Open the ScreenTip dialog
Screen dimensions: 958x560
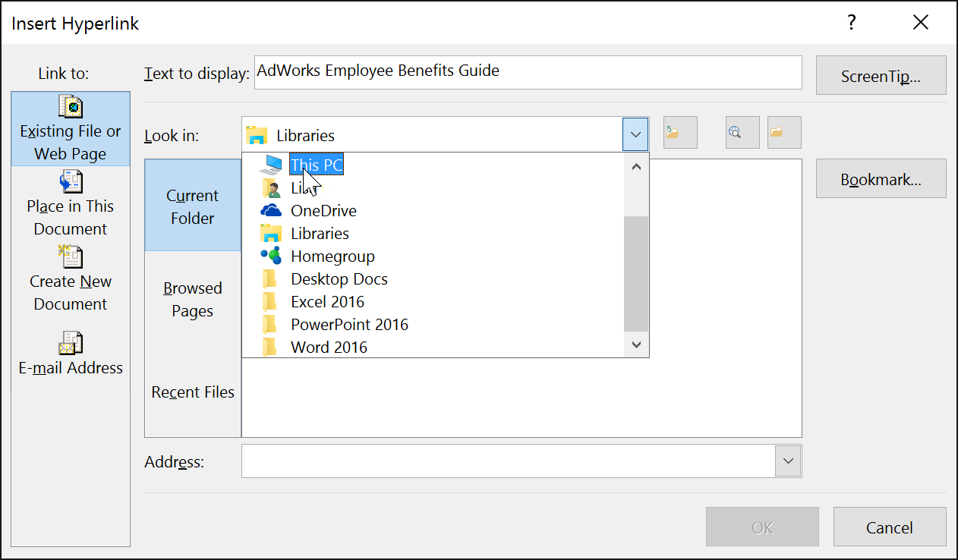coord(881,75)
